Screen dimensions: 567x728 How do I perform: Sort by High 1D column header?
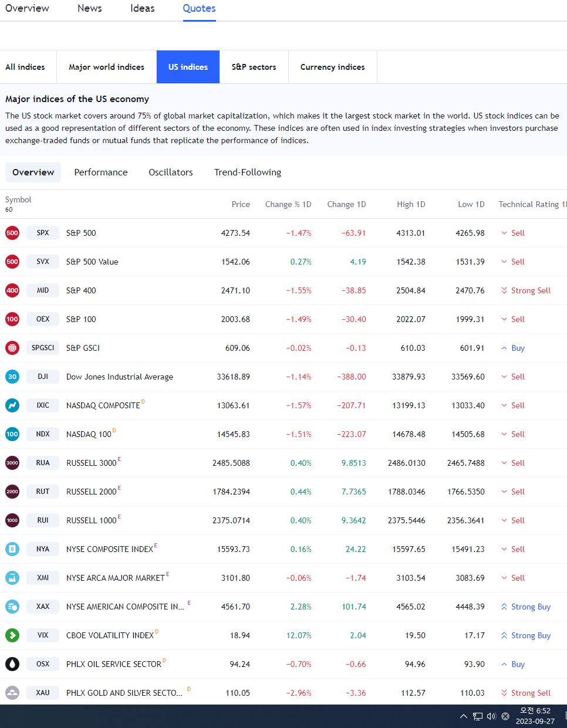coord(411,204)
